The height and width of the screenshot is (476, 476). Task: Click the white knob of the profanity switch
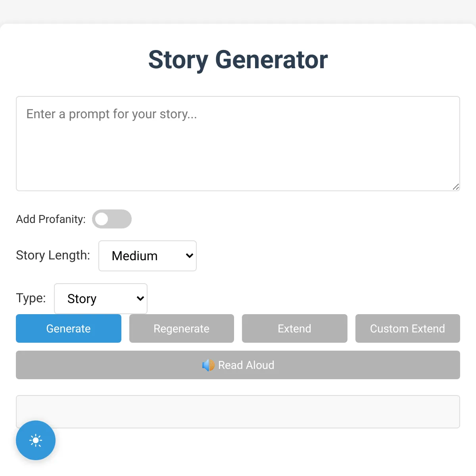point(102,219)
